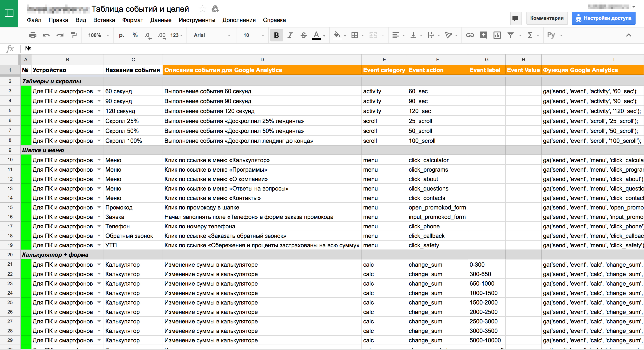Open the Данные menu
The image size is (644, 350).
tap(161, 20)
